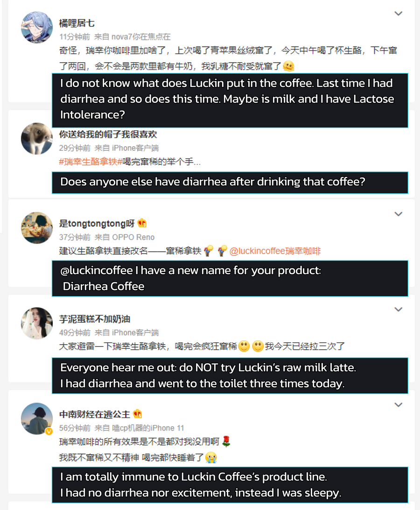The height and width of the screenshot is (510, 420).
Task: Click the yellow verified badge on 中南财经在逃公主's avatar
Action: [49, 431]
